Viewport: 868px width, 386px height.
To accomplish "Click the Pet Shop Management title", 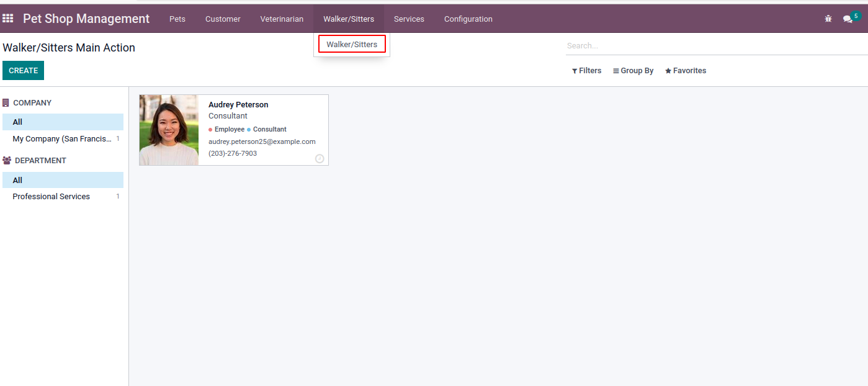I will [x=86, y=19].
